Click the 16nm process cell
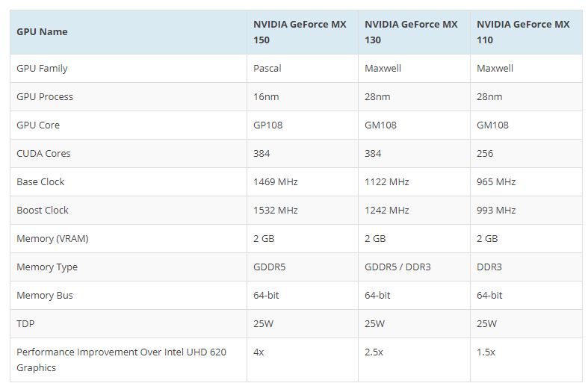This screenshot has width=588, height=392. pos(267,96)
